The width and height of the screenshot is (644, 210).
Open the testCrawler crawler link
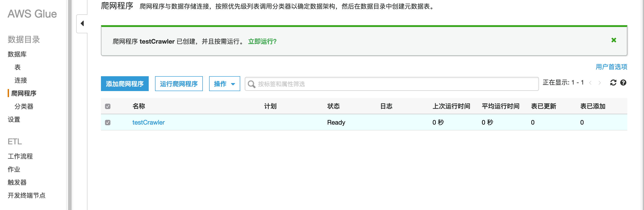click(x=148, y=123)
